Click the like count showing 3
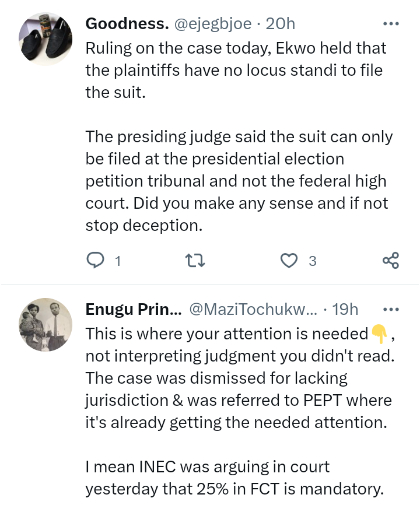Screen dimensions: 420x512 (312, 261)
